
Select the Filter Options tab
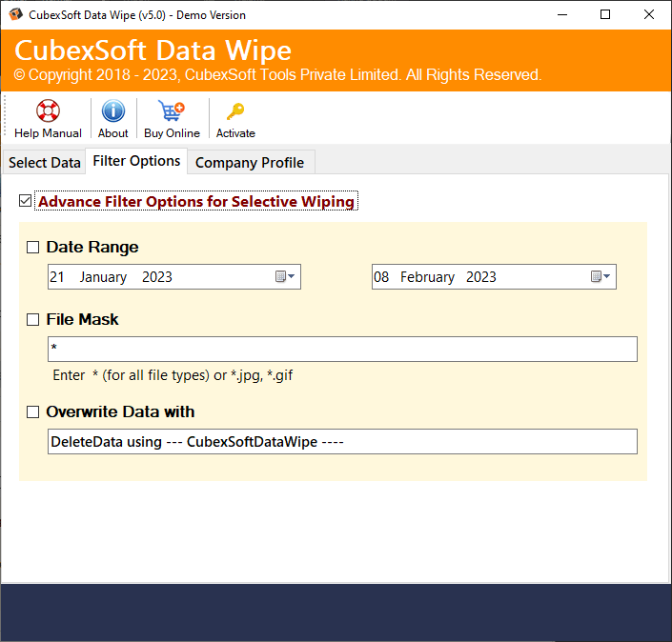[136, 161]
